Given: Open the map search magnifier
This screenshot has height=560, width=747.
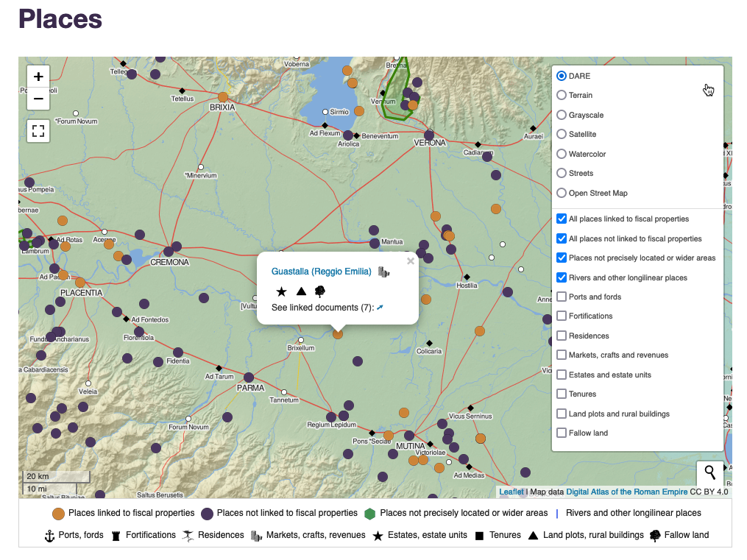Looking at the screenshot, I should coord(710,472).
